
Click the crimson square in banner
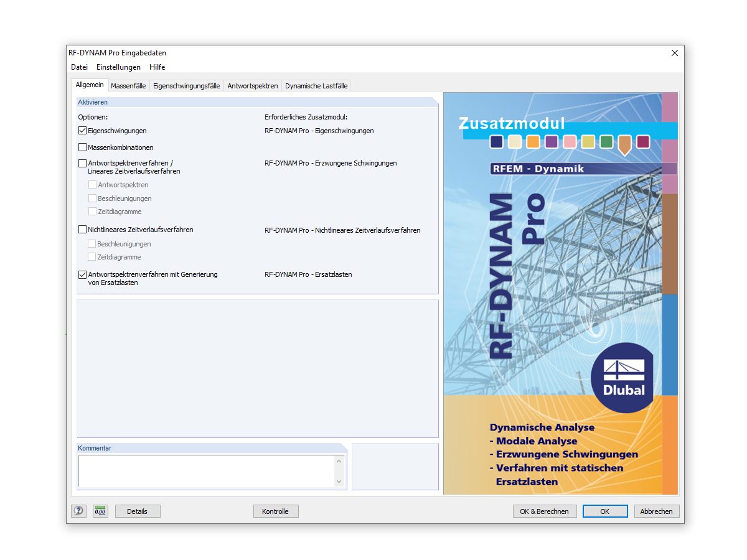[643, 142]
